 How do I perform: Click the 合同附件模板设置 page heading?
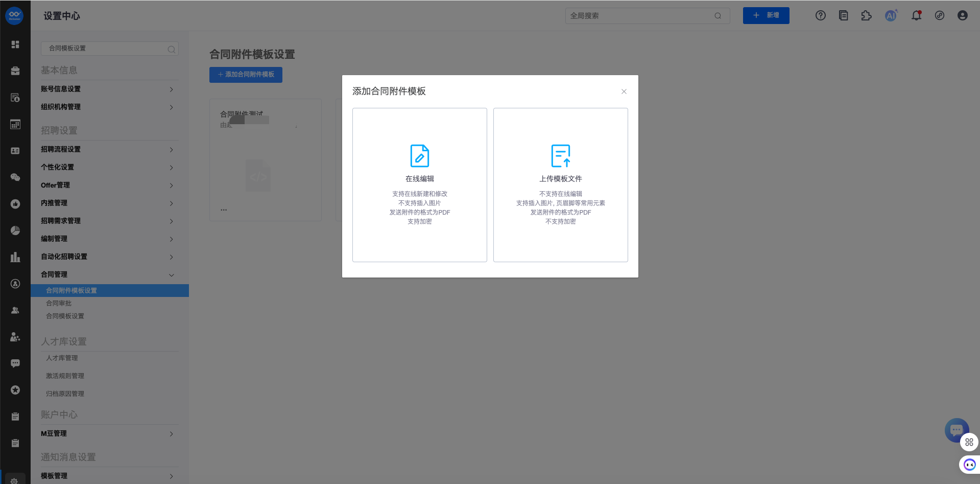pyautogui.click(x=252, y=54)
